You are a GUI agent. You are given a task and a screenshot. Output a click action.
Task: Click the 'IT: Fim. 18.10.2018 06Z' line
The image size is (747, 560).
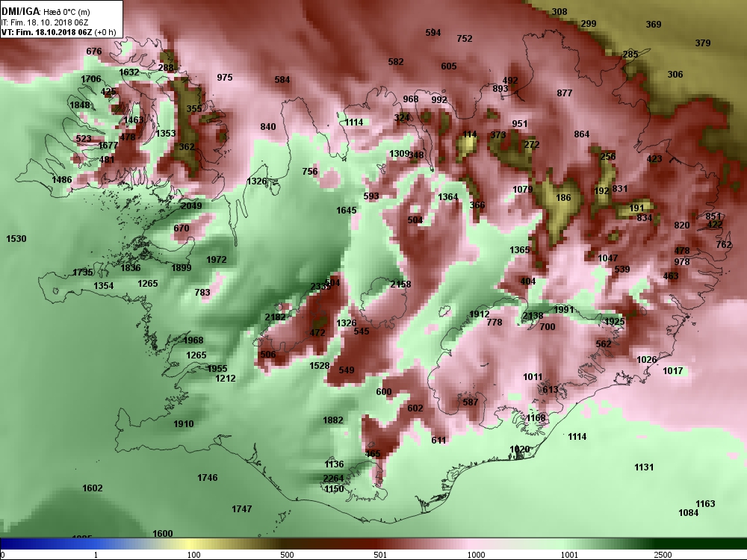(45, 22)
